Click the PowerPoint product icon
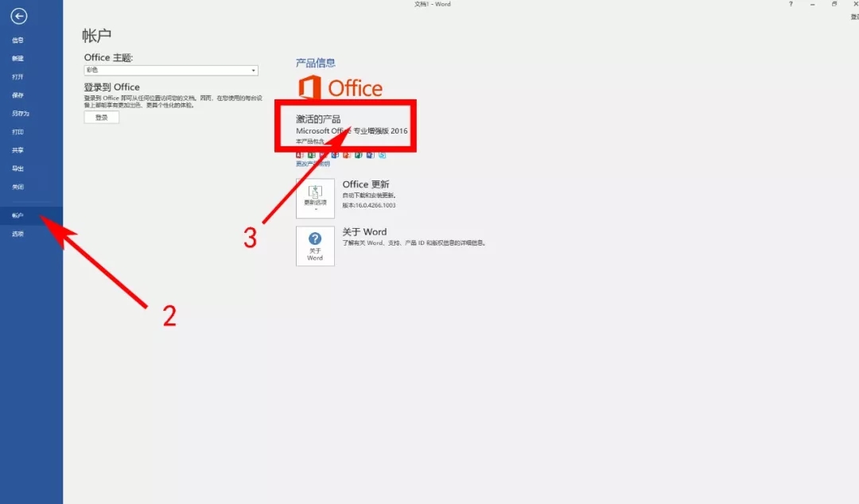The height and width of the screenshot is (504, 859). pos(347,155)
